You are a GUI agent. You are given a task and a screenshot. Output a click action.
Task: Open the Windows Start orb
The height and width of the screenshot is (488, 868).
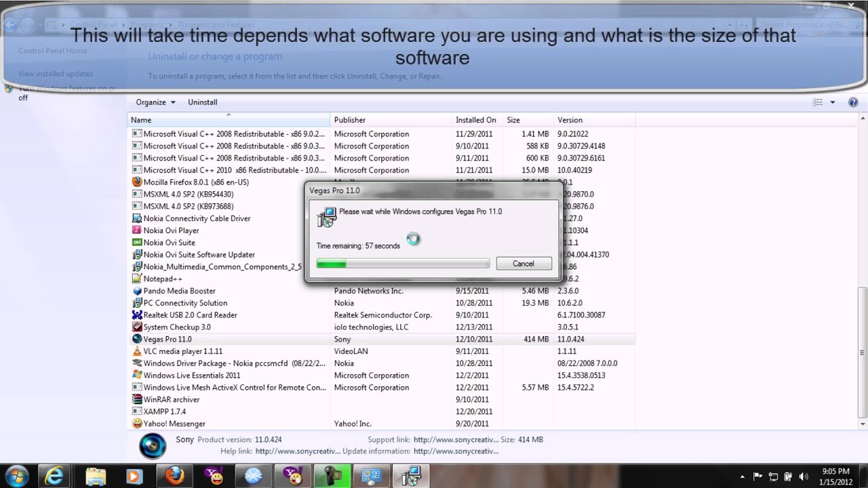point(16,476)
